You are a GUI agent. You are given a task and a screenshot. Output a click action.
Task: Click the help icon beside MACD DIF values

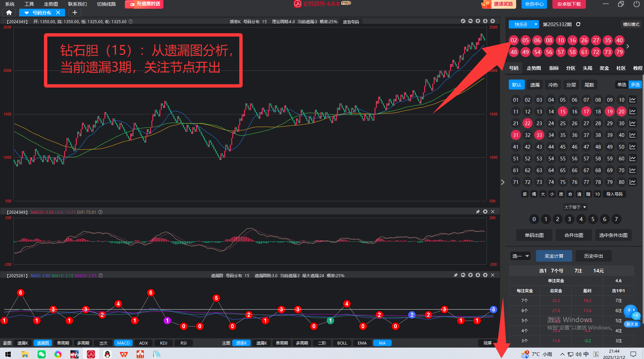(x=100, y=212)
